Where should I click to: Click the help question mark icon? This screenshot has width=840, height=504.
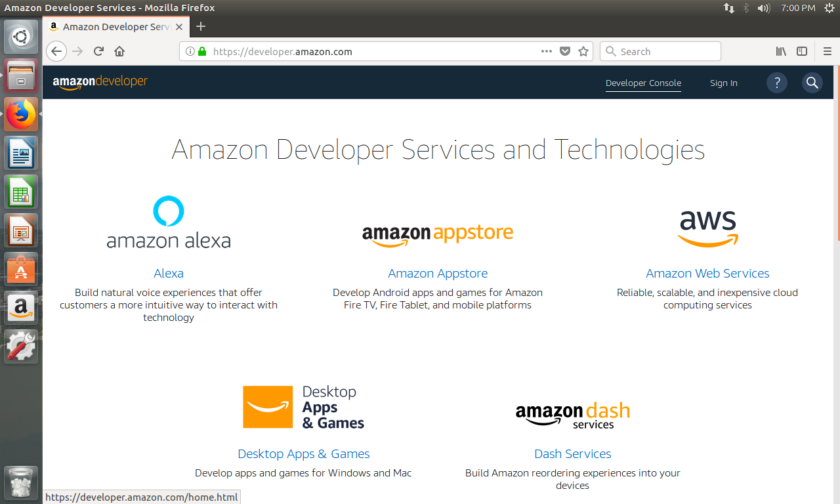click(777, 83)
